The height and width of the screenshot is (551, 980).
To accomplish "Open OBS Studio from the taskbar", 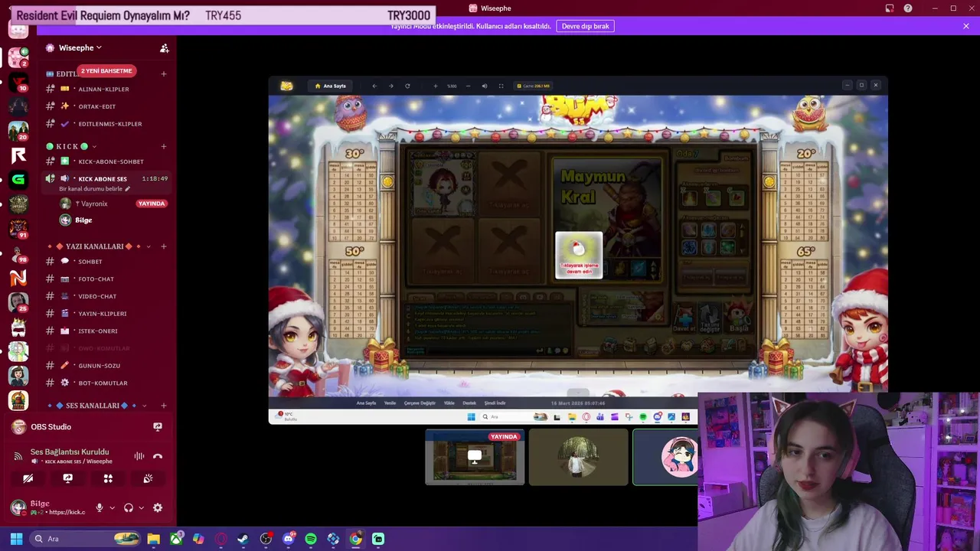I will click(x=266, y=539).
